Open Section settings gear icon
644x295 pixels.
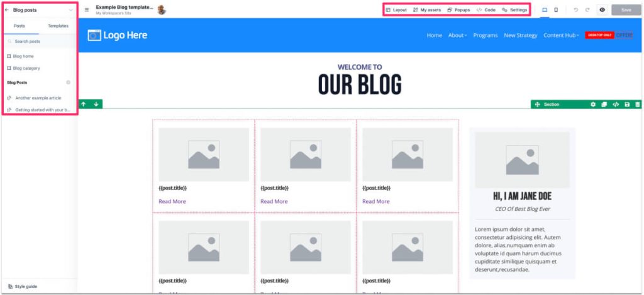tap(593, 104)
